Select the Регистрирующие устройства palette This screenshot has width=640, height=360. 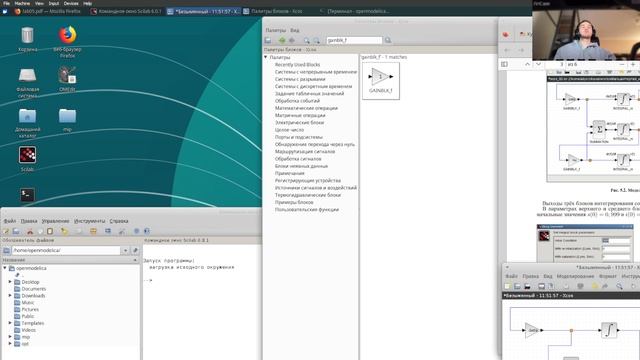(x=308, y=180)
